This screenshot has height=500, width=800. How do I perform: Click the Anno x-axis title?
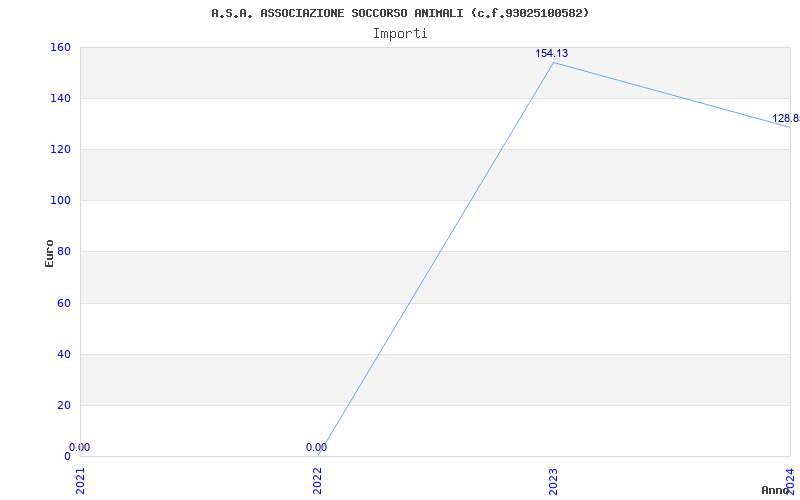(775, 490)
